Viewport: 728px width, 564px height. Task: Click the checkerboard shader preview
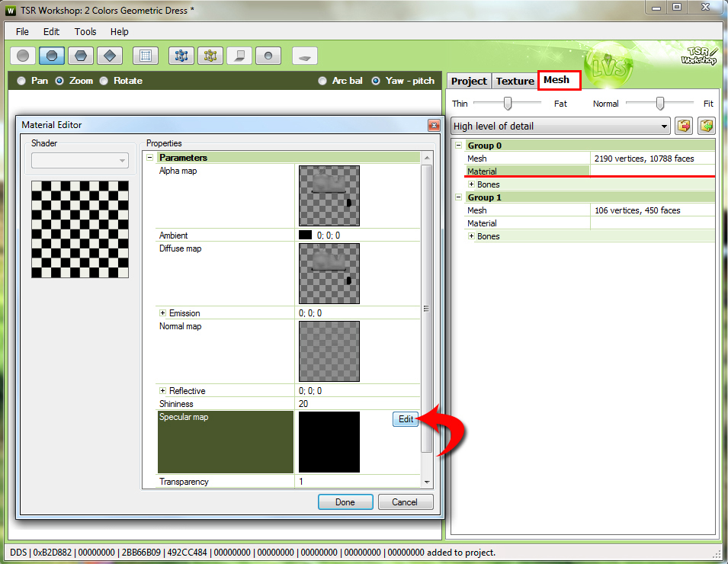tap(80, 229)
